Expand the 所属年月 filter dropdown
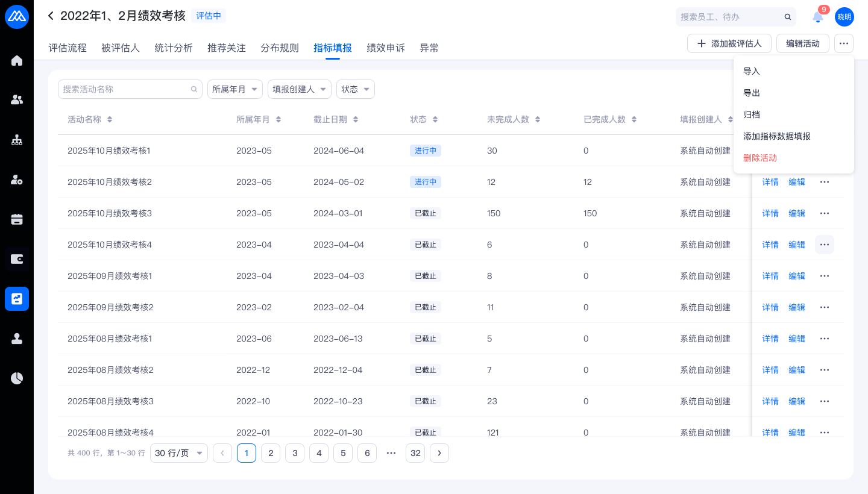Screen dimensions: 868x494 (x=234, y=89)
